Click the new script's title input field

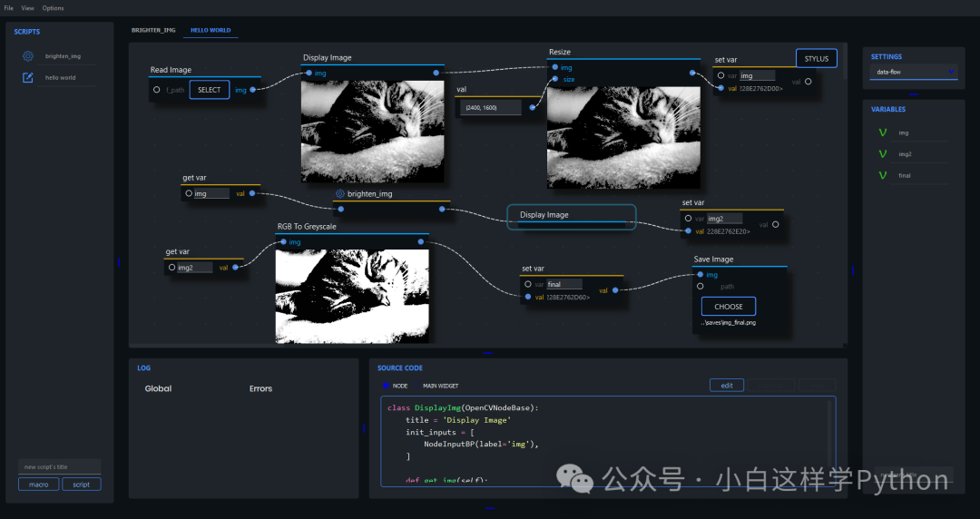click(x=59, y=466)
